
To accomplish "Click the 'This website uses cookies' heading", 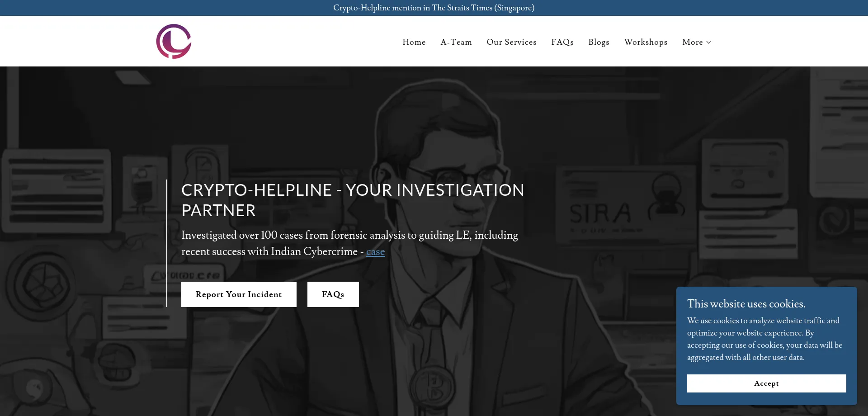I will pos(746,304).
